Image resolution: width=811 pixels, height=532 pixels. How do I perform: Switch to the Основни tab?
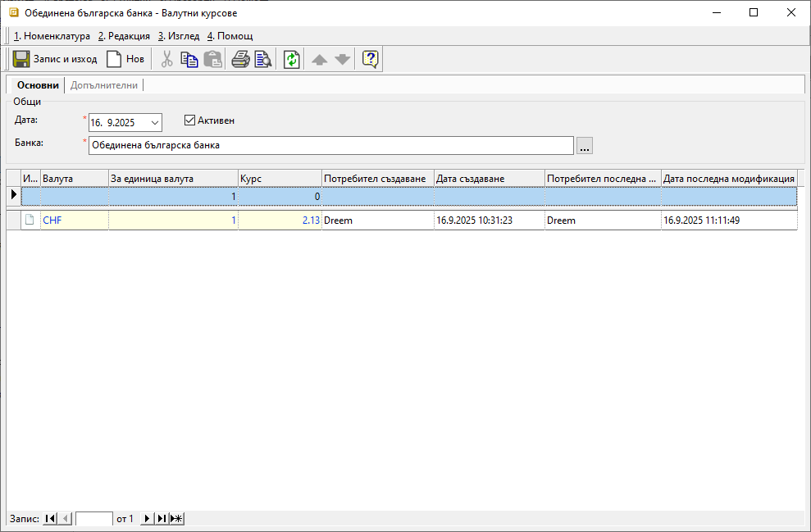tap(38, 85)
